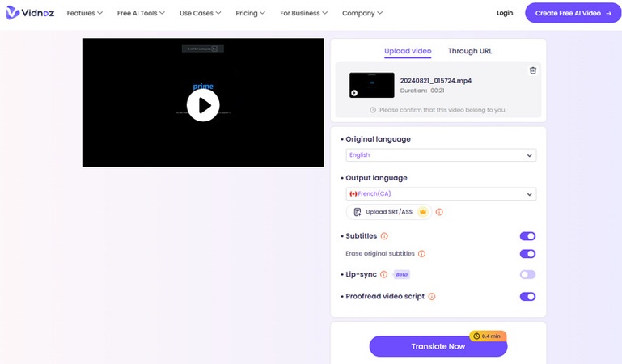The height and width of the screenshot is (364, 622).
Task: Click the uploaded video thumbnail
Action: [372, 85]
